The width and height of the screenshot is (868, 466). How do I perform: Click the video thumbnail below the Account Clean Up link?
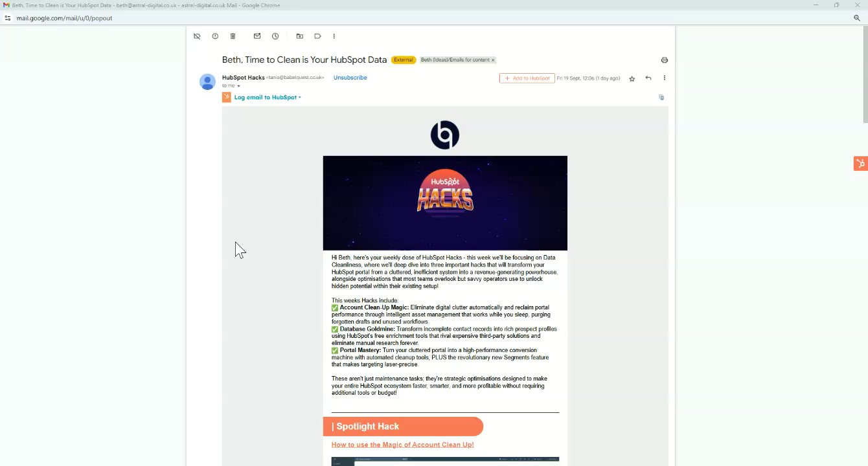445,461
